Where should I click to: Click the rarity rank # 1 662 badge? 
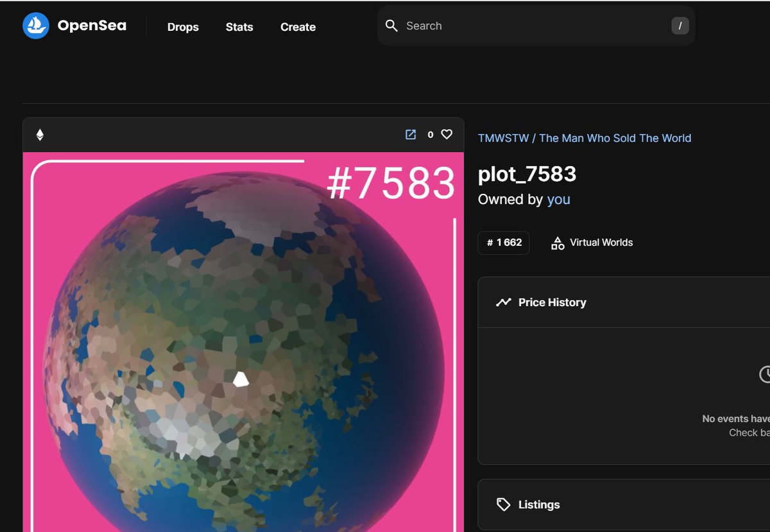click(x=504, y=243)
